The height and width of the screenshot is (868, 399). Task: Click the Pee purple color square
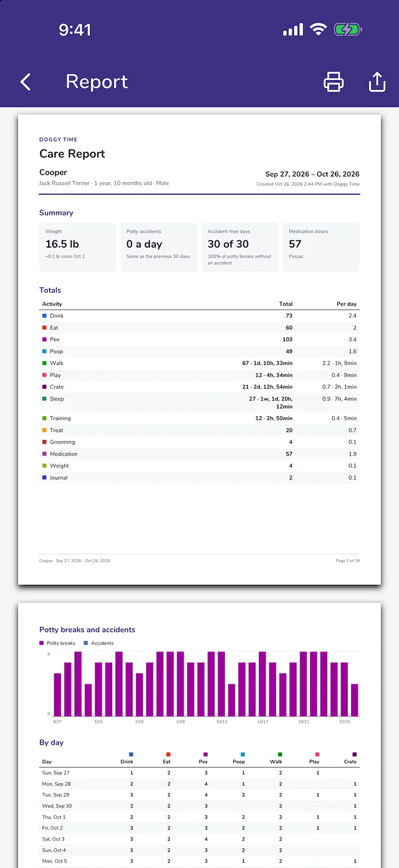pos(44,339)
